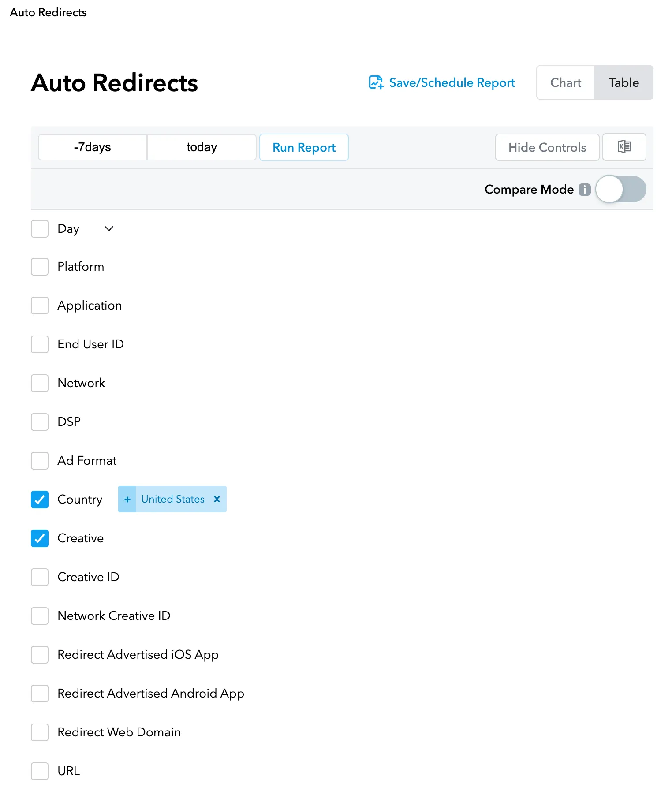Viewport: 672px width, 791px height.
Task: Click the Excel export icon
Action: pyautogui.click(x=624, y=147)
